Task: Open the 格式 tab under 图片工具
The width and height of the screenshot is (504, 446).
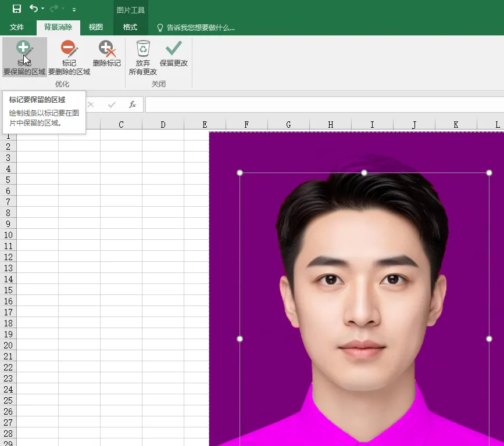Action: (130, 27)
